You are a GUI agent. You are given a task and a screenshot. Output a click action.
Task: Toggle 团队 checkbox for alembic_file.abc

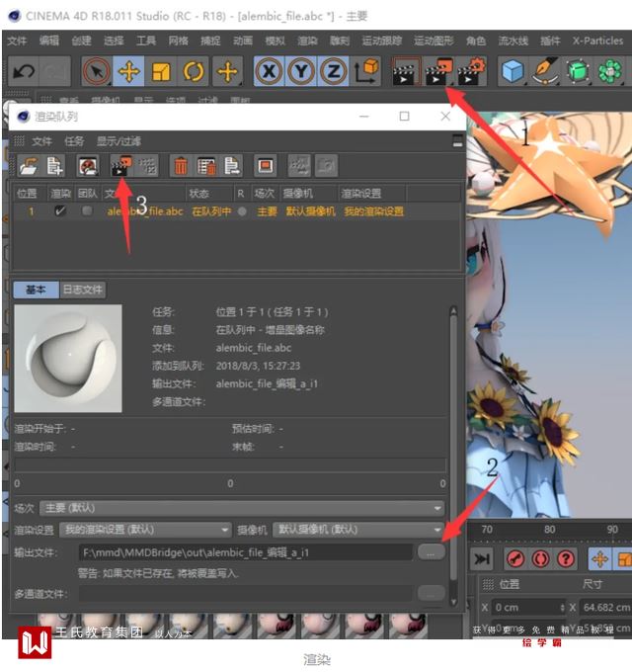tap(87, 210)
